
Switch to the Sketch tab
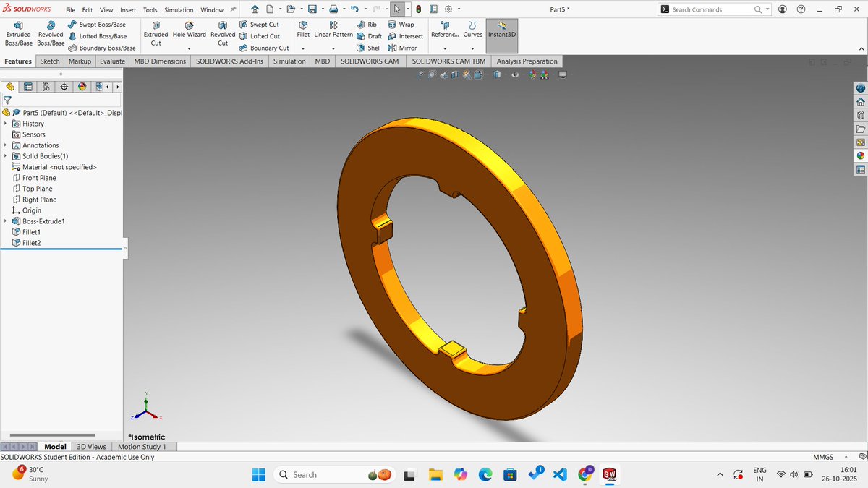tap(50, 61)
